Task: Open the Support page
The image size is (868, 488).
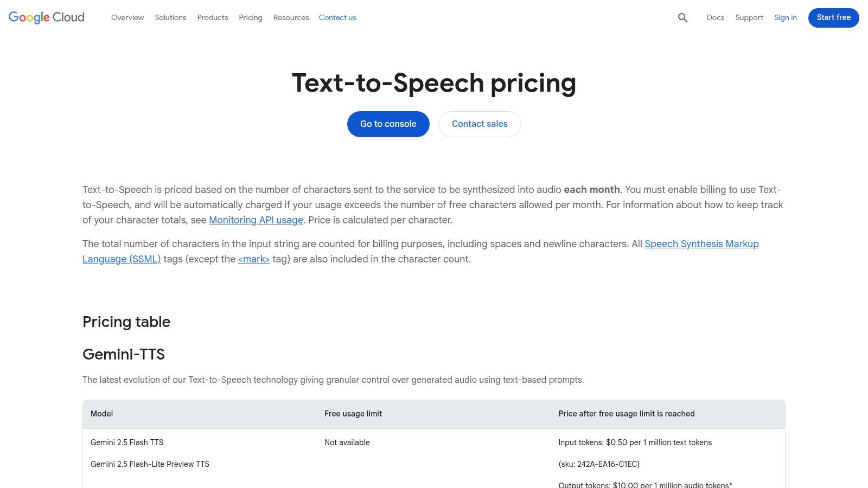Action: coord(749,17)
